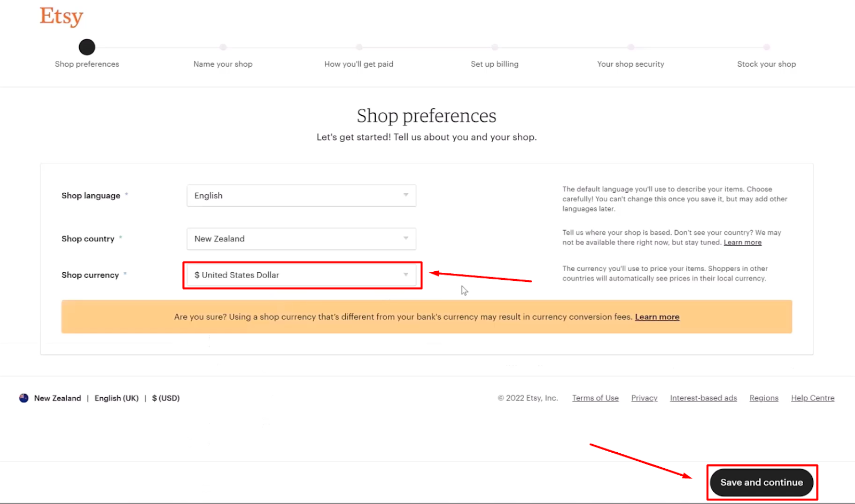Open the Help Centre link

tap(812, 398)
